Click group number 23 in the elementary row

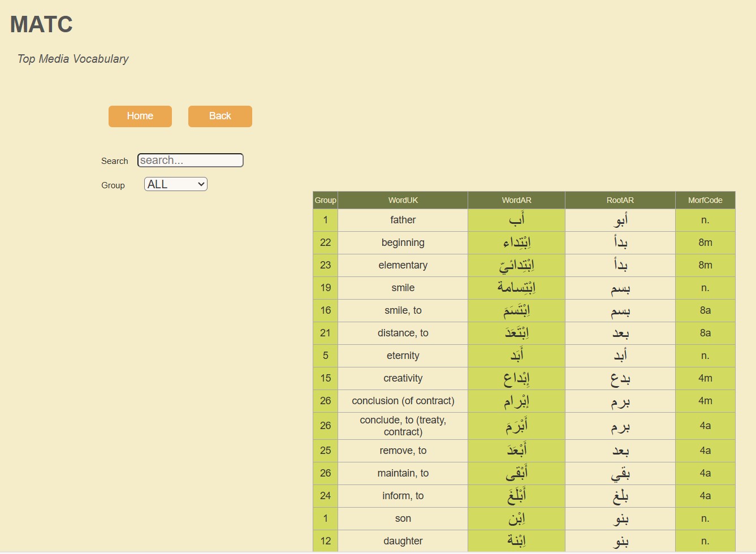click(325, 265)
